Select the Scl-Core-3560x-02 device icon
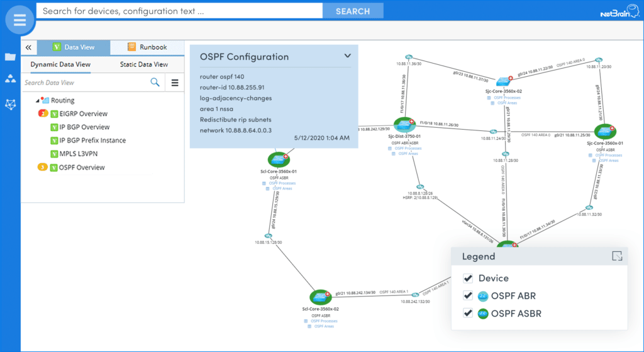 click(x=320, y=297)
